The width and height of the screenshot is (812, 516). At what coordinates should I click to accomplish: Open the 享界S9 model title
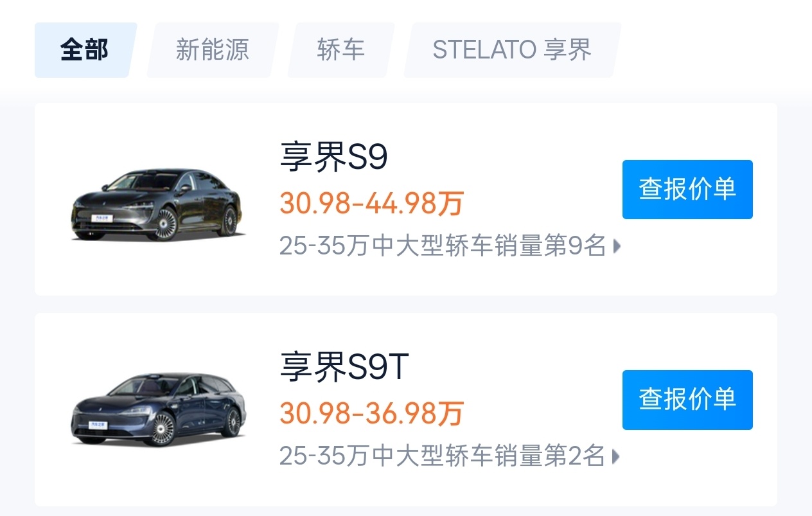[x=333, y=157]
